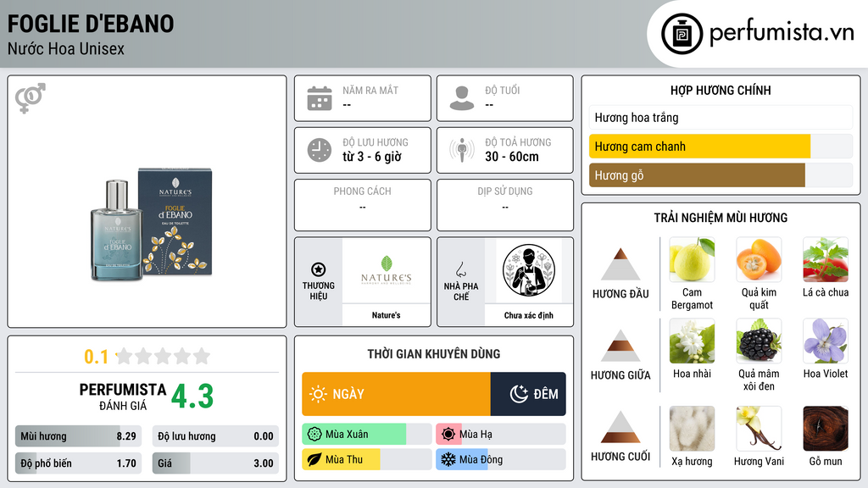This screenshot has height=488, width=868.
Task: Click the Foglie d'Ebano bottle product image
Action: click(151, 224)
